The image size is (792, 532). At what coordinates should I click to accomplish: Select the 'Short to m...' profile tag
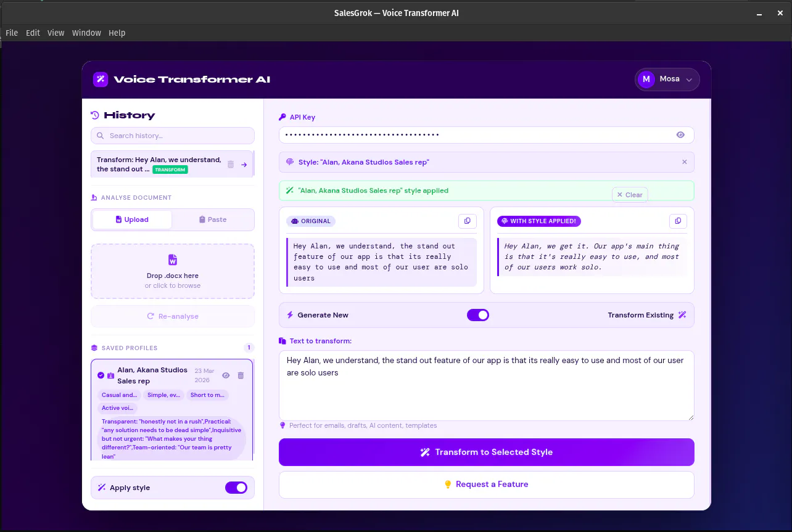[207, 395]
